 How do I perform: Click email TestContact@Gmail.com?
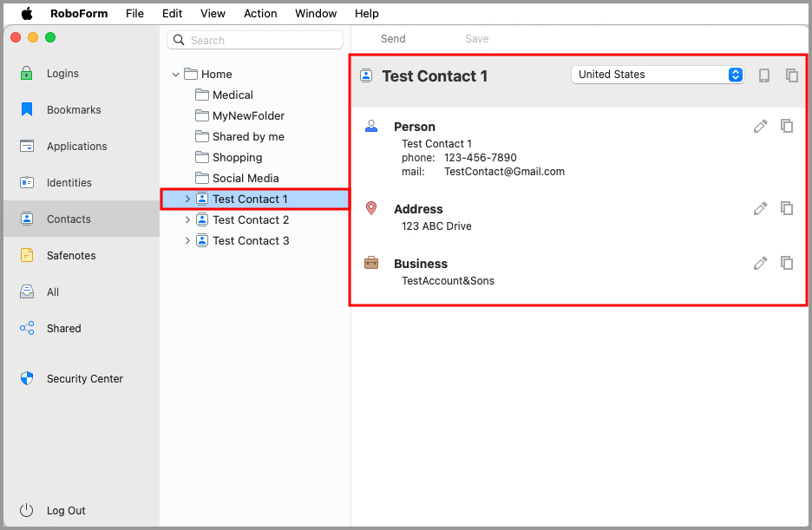click(504, 172)
